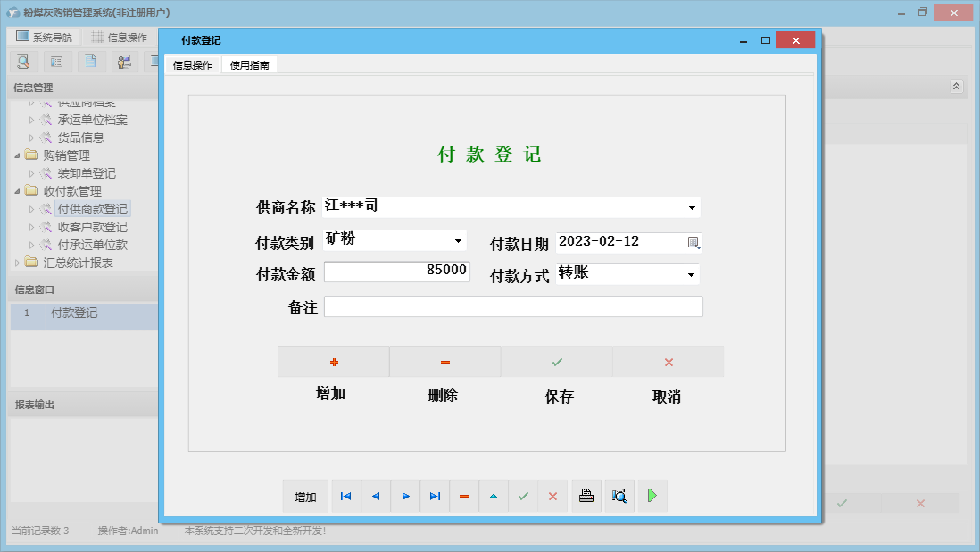Go to the previous record arrow icon
The image size is (980, 552).
[x=375, y=496]
